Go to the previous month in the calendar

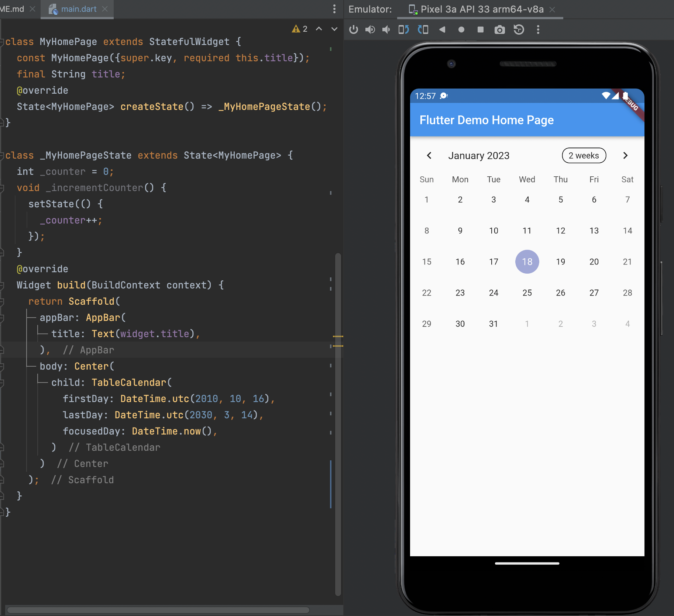(429, 156)
